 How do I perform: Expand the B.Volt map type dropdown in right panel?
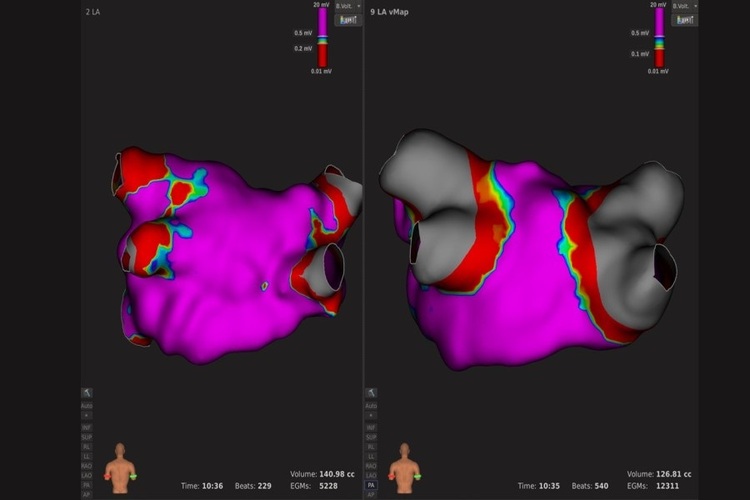(683, 6)
